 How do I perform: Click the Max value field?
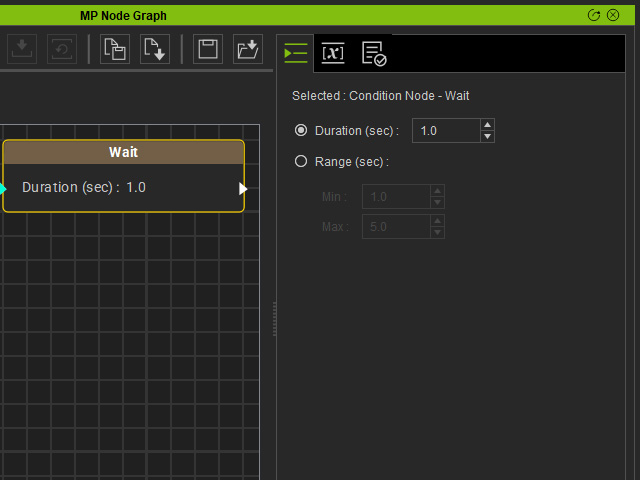[396, 227]
